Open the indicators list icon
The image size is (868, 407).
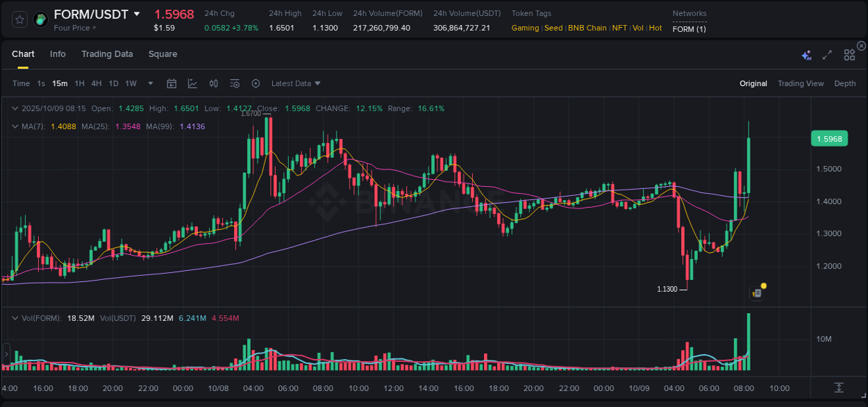click(x=235, y=83)
